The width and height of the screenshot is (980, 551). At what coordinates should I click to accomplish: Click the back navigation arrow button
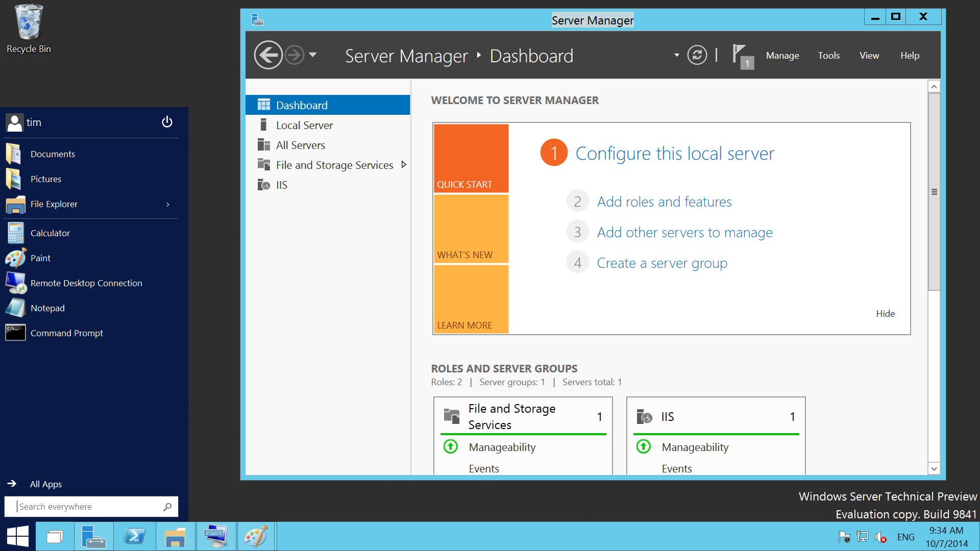pos(268,55)
